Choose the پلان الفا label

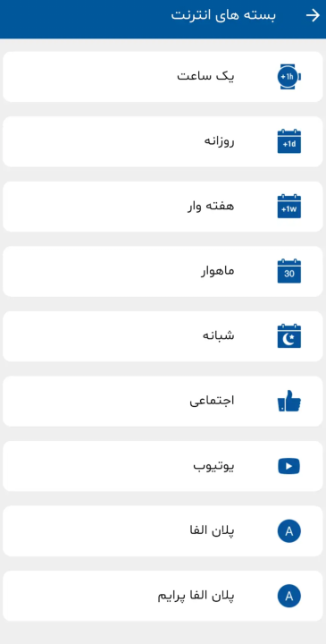(x=212, y=530)
